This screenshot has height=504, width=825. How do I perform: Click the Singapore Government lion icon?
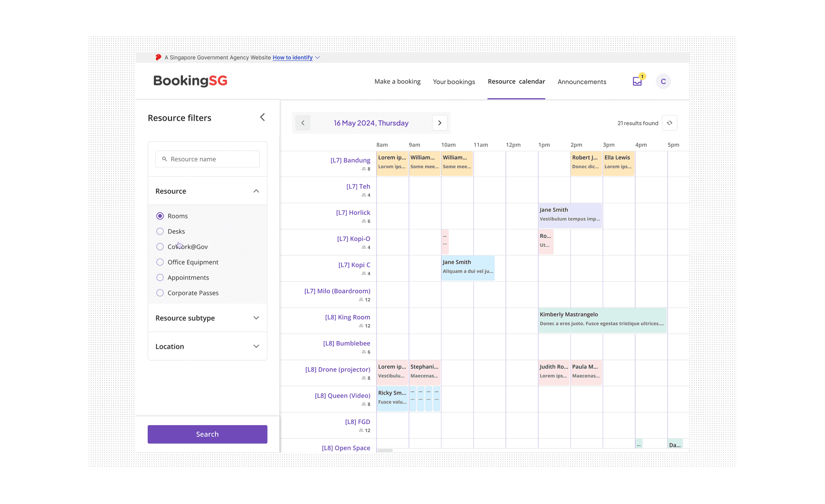(158, 58)
